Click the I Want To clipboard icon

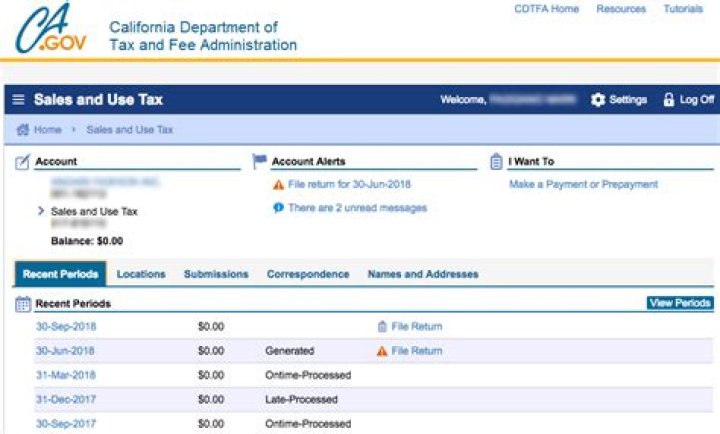[496, 162]
